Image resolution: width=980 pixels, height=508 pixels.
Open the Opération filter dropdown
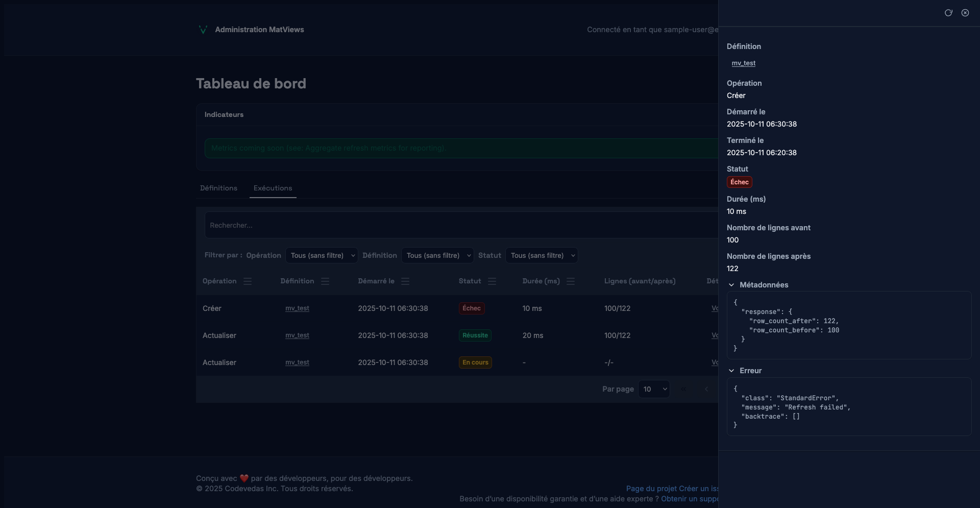(322, 255)
